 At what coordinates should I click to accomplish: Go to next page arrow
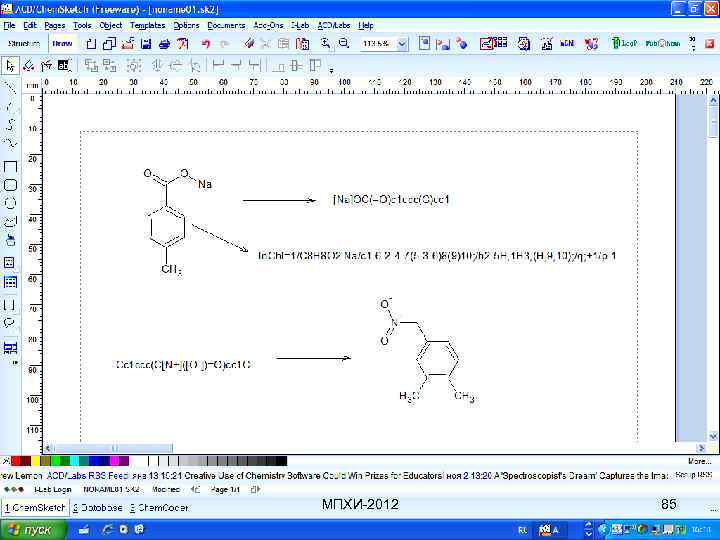pyautogui.click(x=255, y=489)
